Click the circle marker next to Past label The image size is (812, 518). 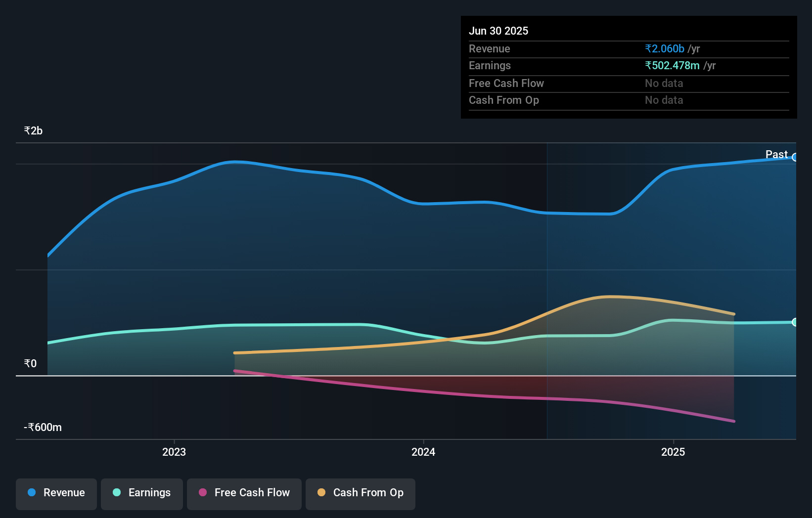point(795,158)
